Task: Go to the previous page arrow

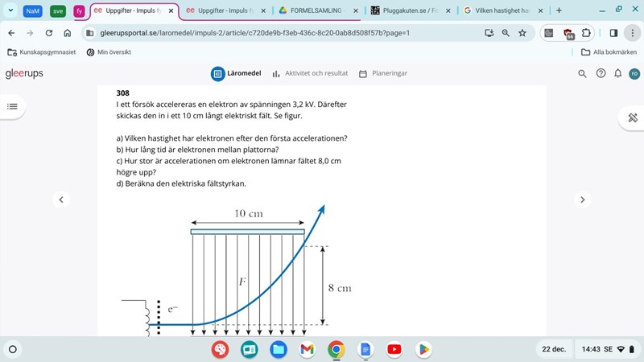Action: click(x=60, y=200)
